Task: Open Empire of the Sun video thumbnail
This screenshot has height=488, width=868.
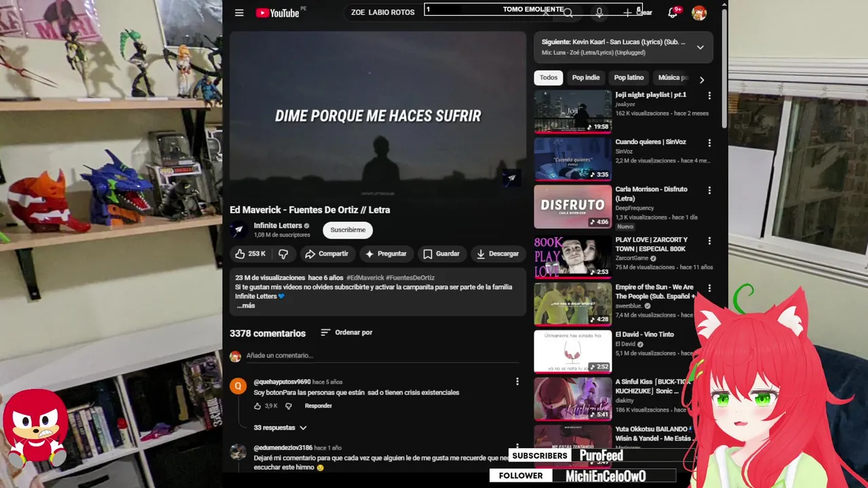Action: coord(573,304)
